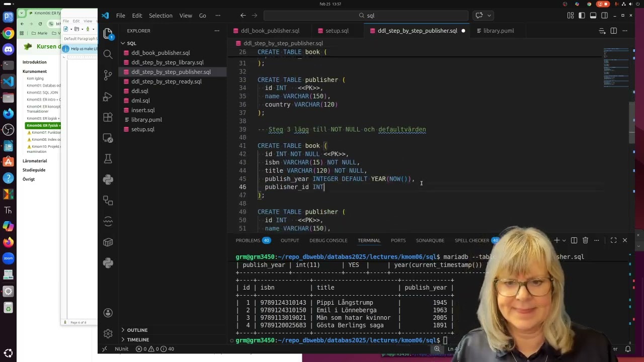Toggle the secondary side bar visibility

point(604,16)
